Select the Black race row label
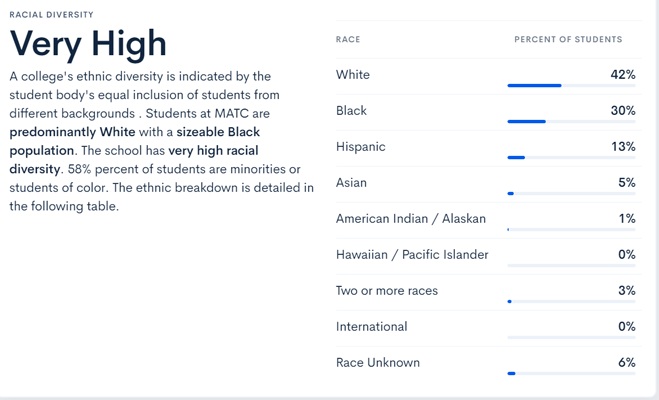The width and height of the screenshot is (659, 400). (x=351, y=111)
